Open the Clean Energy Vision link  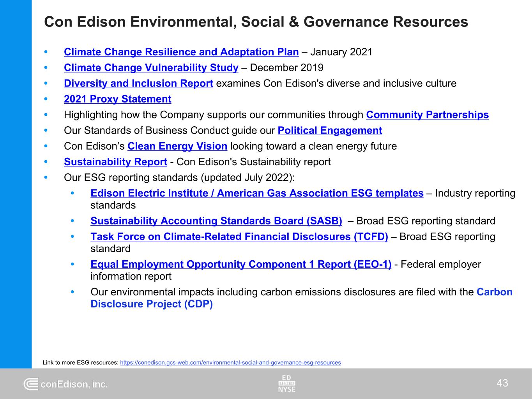177,147
